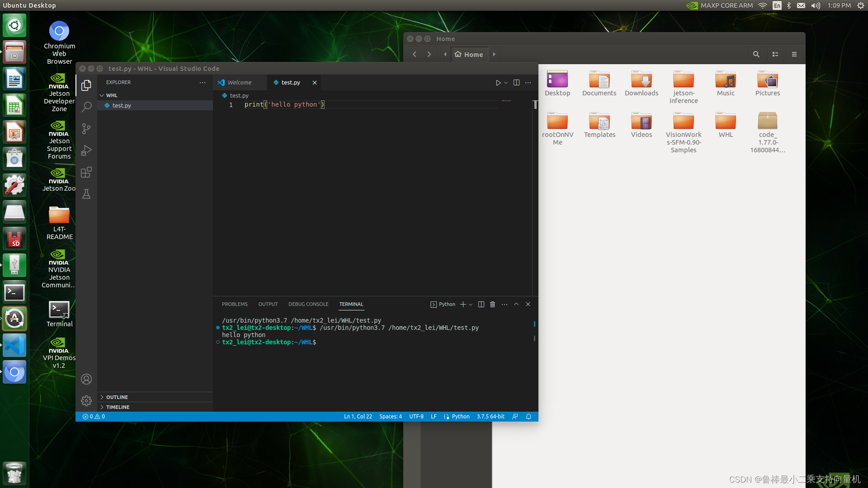Switch to the DEBUG CONSOLE tab

click(308, 304)
